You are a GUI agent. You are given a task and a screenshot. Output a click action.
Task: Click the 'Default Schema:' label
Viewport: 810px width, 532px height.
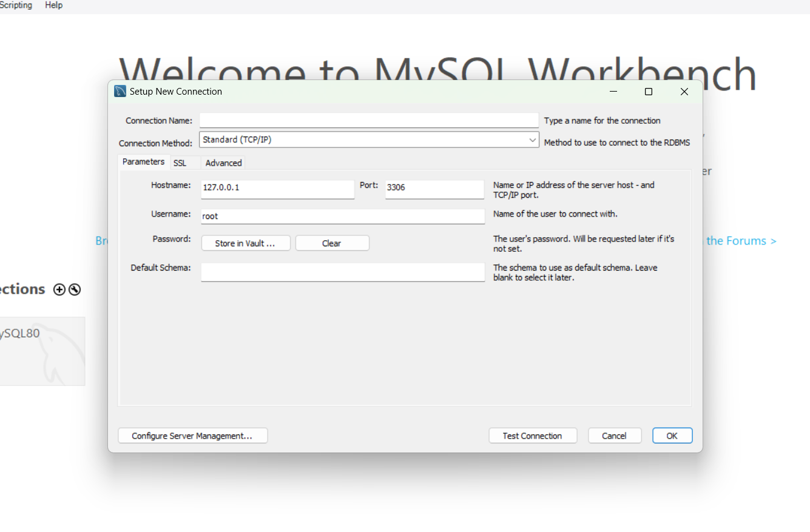(161, 268)
